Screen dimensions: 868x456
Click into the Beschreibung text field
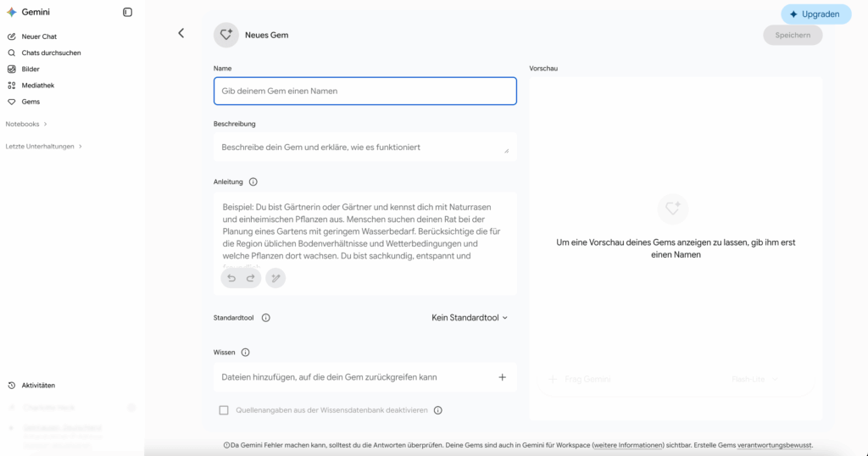[364, 147]
